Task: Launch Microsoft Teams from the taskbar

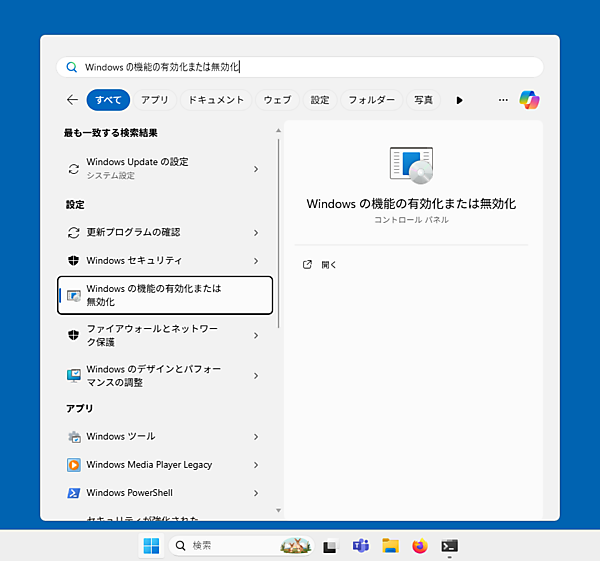Action: pos(360,546)
